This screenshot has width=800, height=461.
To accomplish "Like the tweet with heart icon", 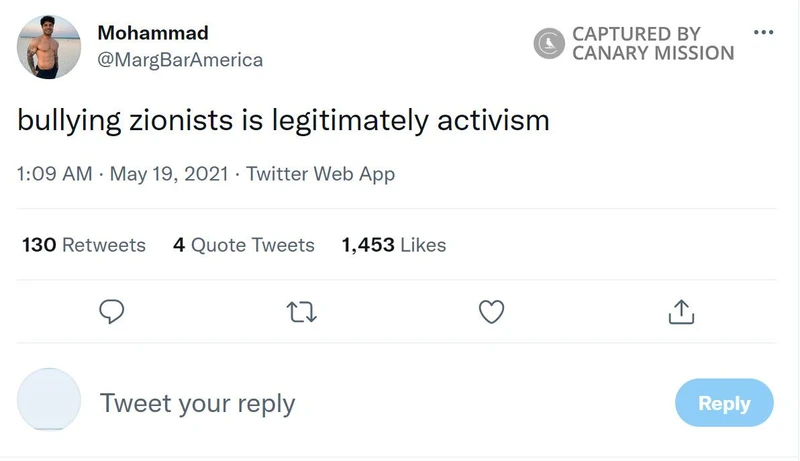I will click(x=491, y=313).
